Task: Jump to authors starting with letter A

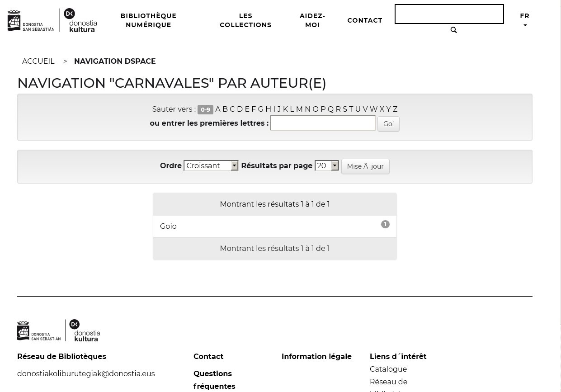Action: coord(218,109)
